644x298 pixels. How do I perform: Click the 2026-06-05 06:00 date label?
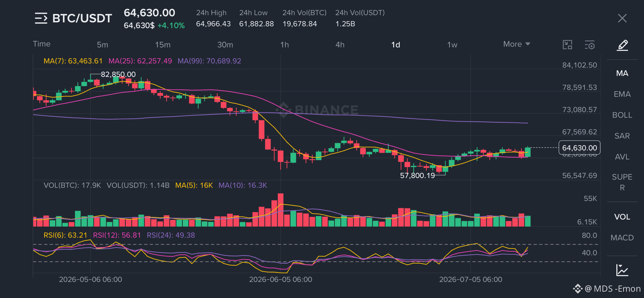click(281, 279)
